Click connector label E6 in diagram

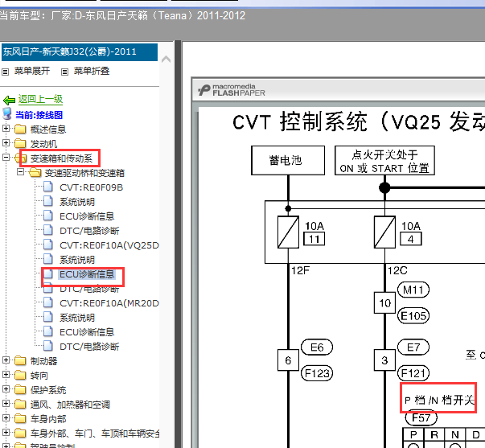317,347
